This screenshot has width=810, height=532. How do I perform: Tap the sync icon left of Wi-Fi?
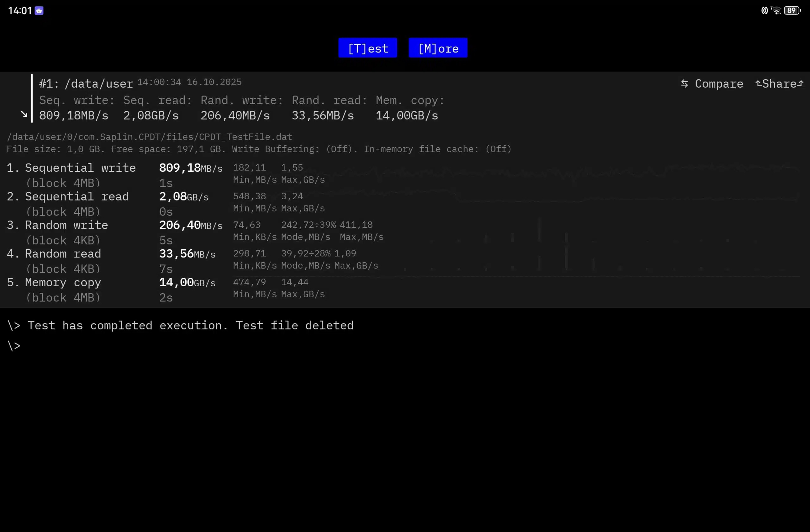coord(764,10)
